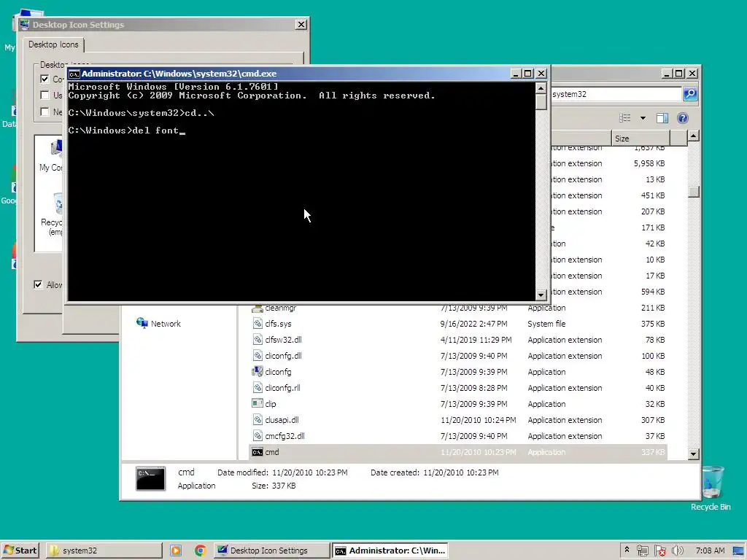Select the cliconfg.rll file icon
747x560 pixels.
click(x=258, y=388)
